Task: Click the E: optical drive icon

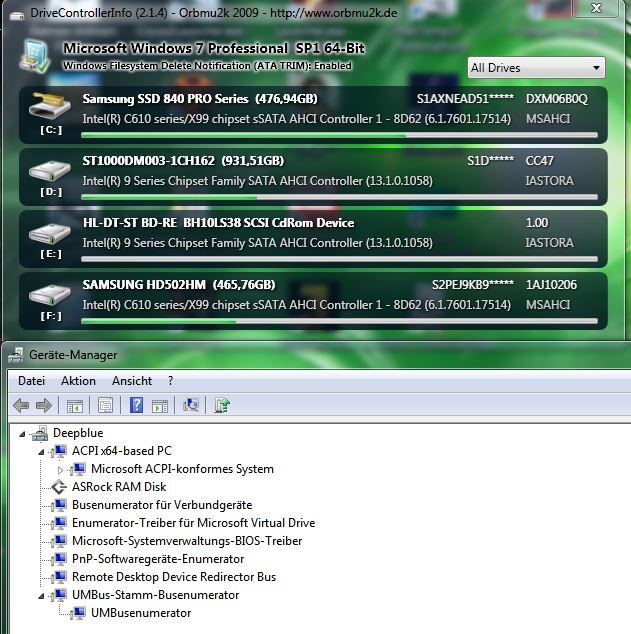Action: tap(50, 233)
